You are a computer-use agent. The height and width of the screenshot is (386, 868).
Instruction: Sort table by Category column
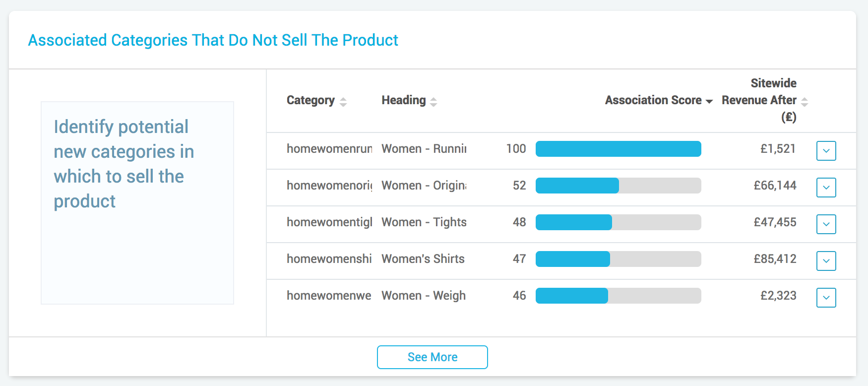coord(343,101)
